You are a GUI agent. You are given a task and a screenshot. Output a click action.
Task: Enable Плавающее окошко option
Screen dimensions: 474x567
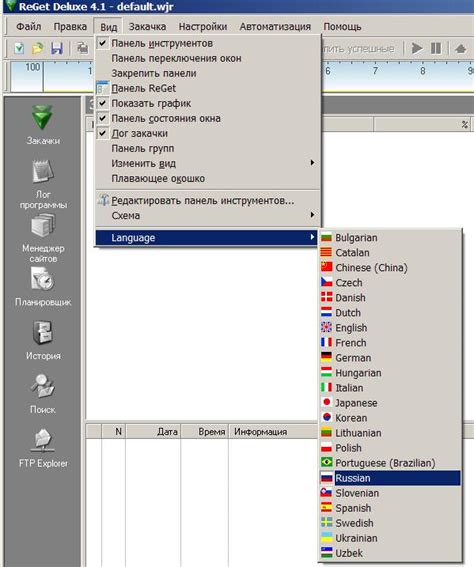click(208, 179)
